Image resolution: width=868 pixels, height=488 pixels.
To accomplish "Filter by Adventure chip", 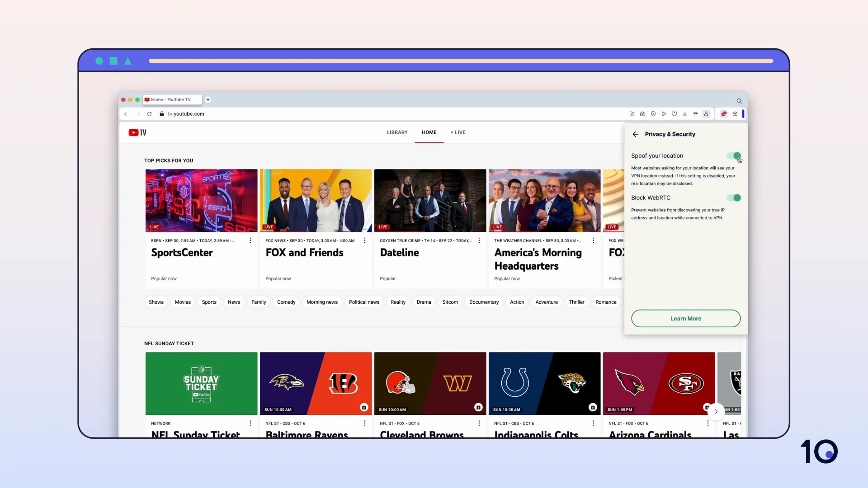I will point(546,302).
